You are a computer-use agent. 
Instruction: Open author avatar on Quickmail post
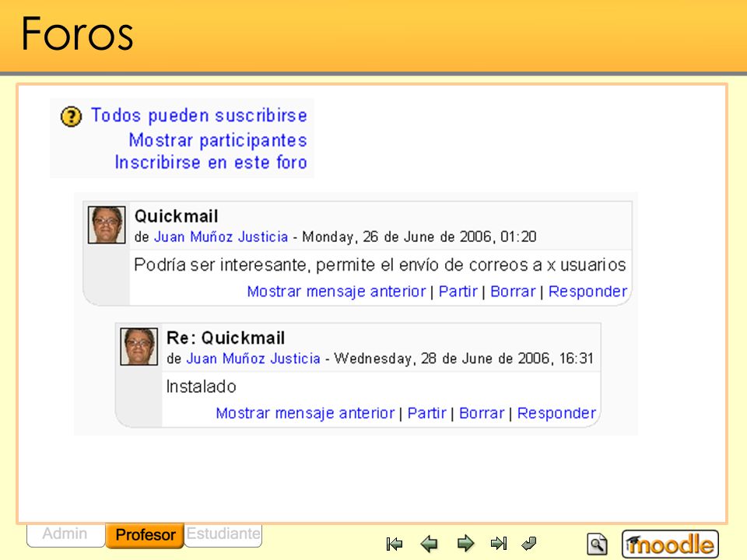(107, 225)
